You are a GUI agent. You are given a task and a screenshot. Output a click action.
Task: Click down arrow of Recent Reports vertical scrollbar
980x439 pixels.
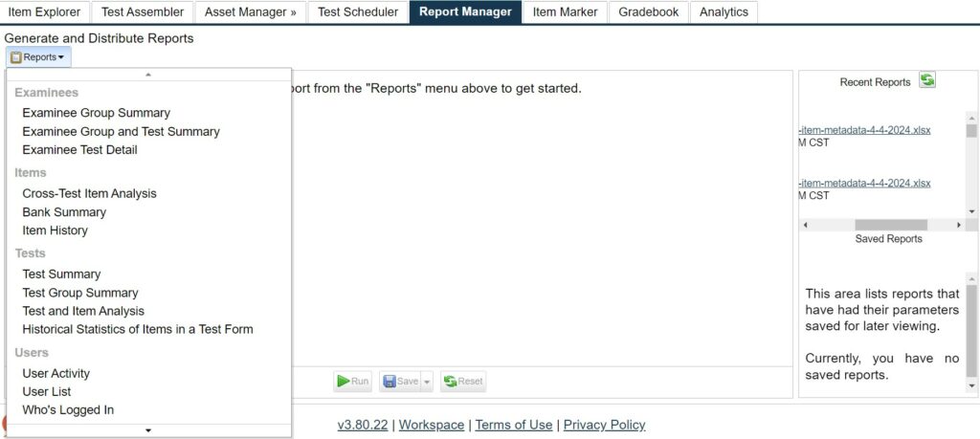971,211
